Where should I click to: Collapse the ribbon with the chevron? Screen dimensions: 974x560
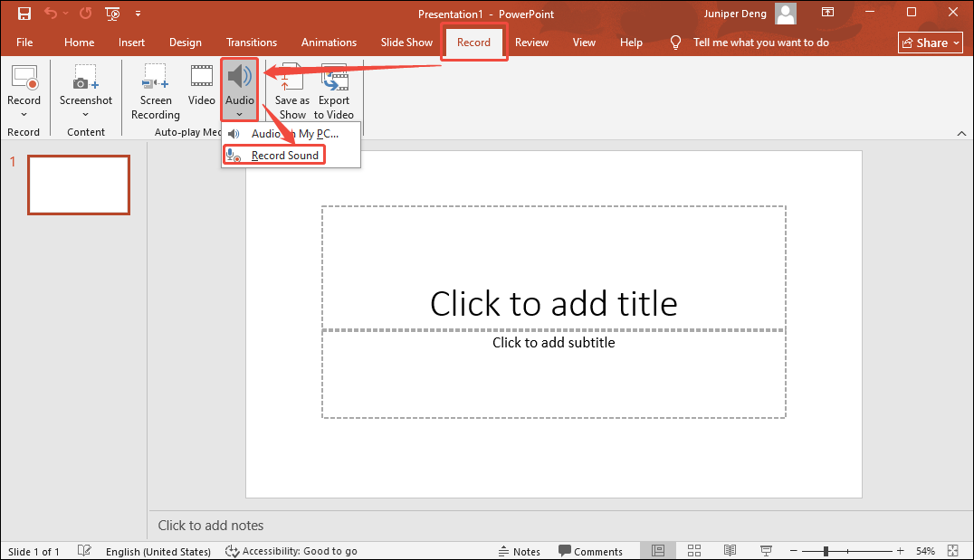pos(961,133)
